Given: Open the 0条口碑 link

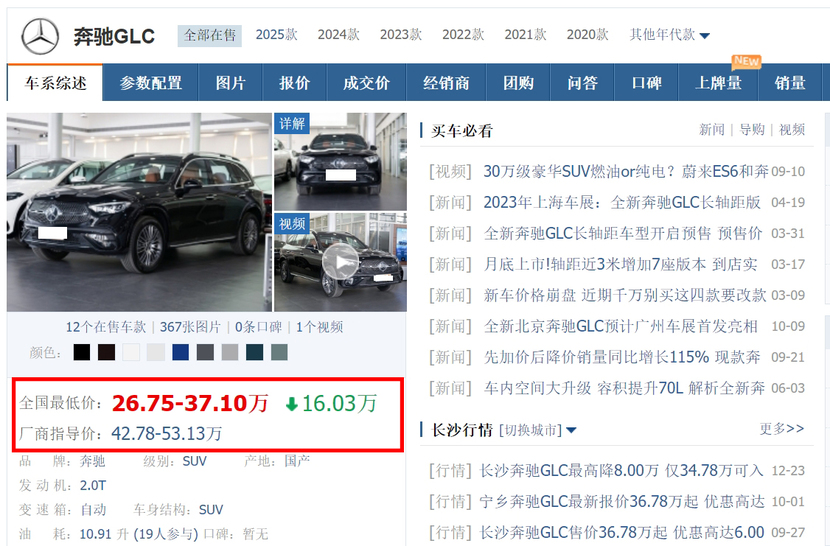Looking at the screenshot, I should point(258,327).
